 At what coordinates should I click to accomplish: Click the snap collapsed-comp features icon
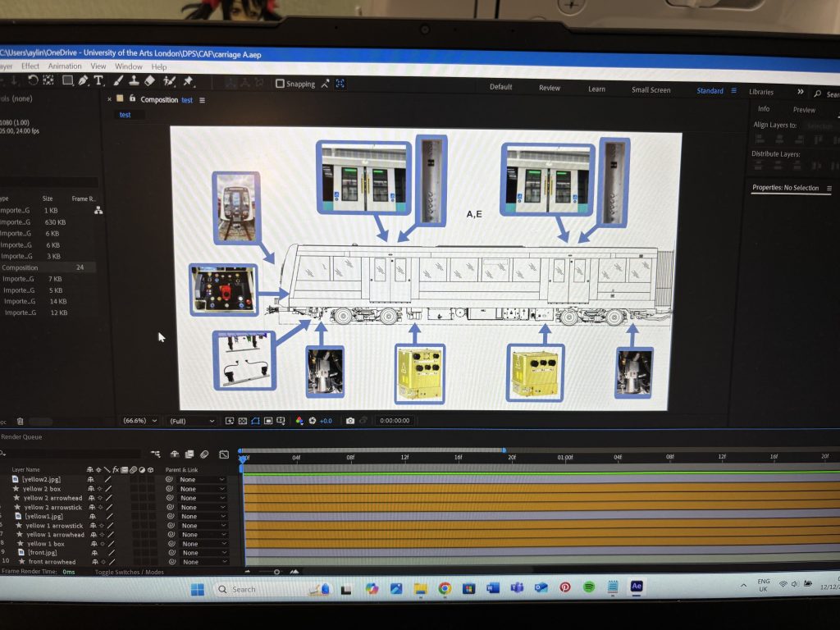pyautogui.click(x=340, y=84)
